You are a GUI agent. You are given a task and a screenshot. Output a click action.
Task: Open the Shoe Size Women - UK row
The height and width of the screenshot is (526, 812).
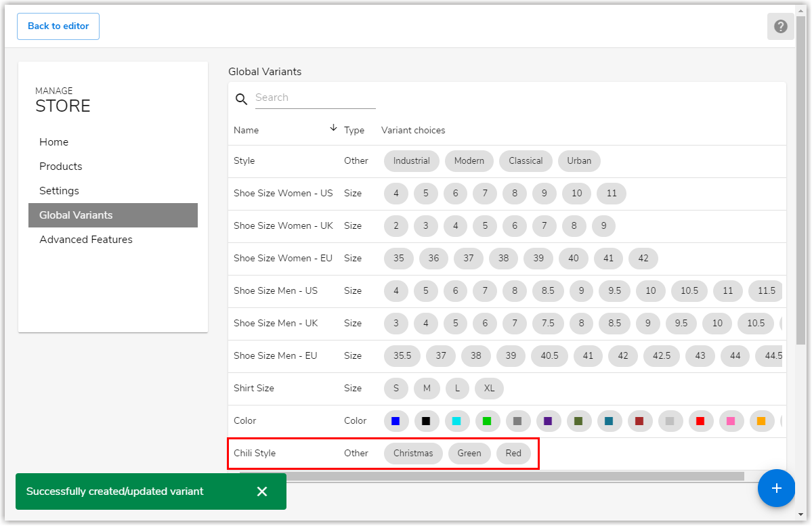(283, 226)
